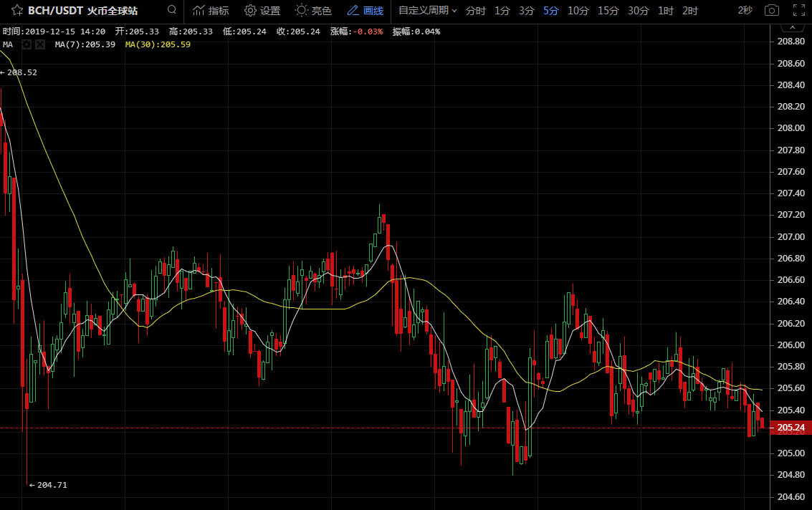Click the MA(7):205.39 value
The image size is (812, 510).
[x=85, y=44]
